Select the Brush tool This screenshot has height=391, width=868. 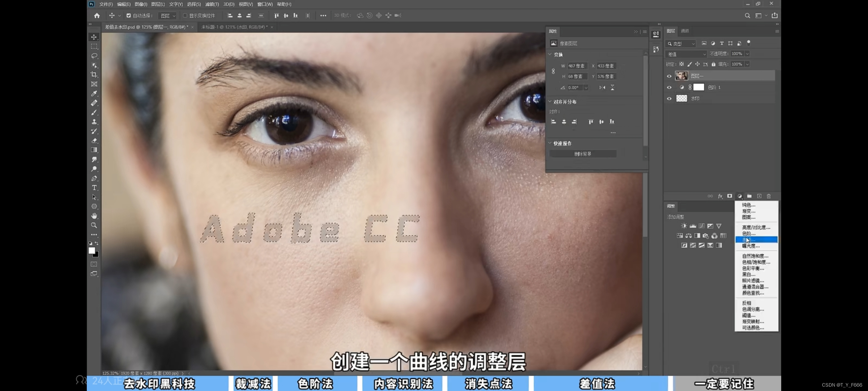tap(94, 112)
